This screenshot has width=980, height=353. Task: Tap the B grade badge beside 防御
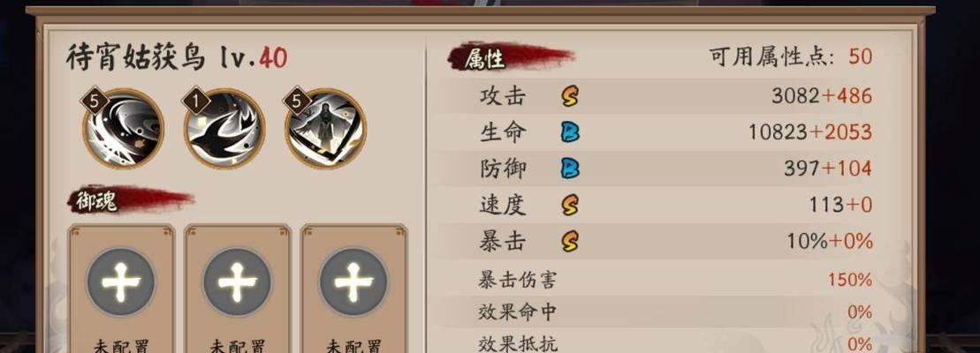click(569, 169)
